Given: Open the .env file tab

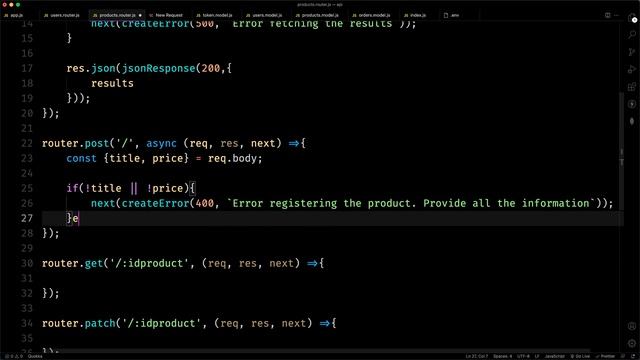Looking at the screenshot, I should 452,15.
